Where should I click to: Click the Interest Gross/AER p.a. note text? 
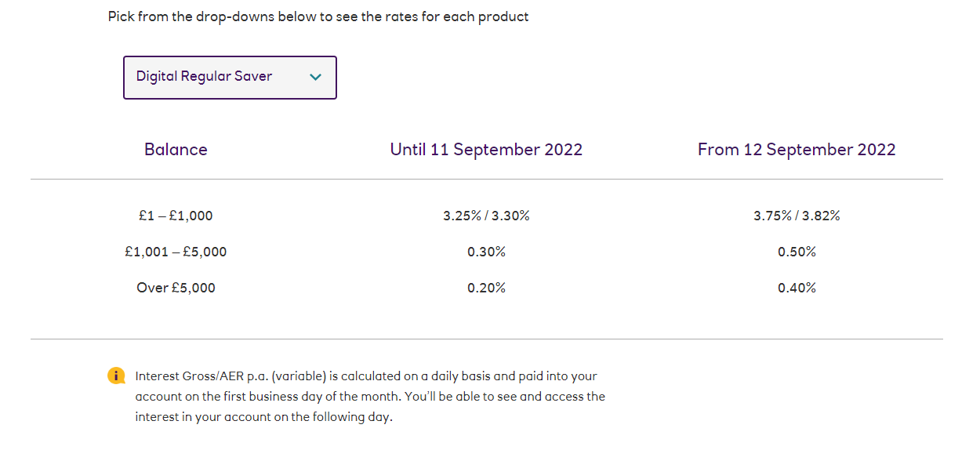coord(370,397)
